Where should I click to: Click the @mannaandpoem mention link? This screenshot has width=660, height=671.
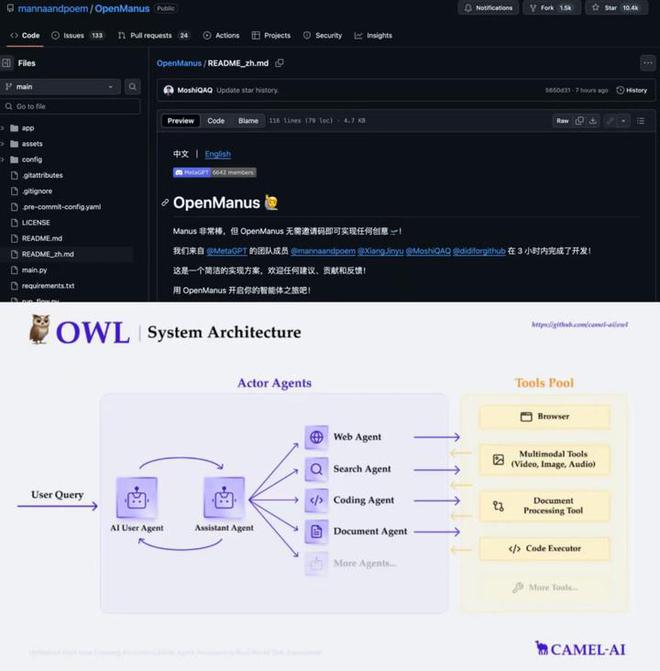pyautogui.click(x=323, y=251)
